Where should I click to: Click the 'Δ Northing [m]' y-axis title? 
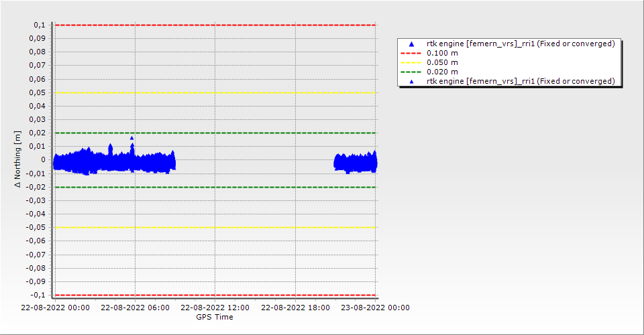tap(18, 159)
